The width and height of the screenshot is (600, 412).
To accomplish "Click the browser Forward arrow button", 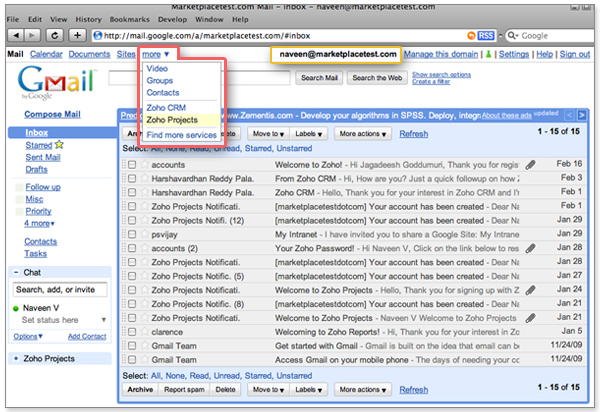I will (32, 36).
